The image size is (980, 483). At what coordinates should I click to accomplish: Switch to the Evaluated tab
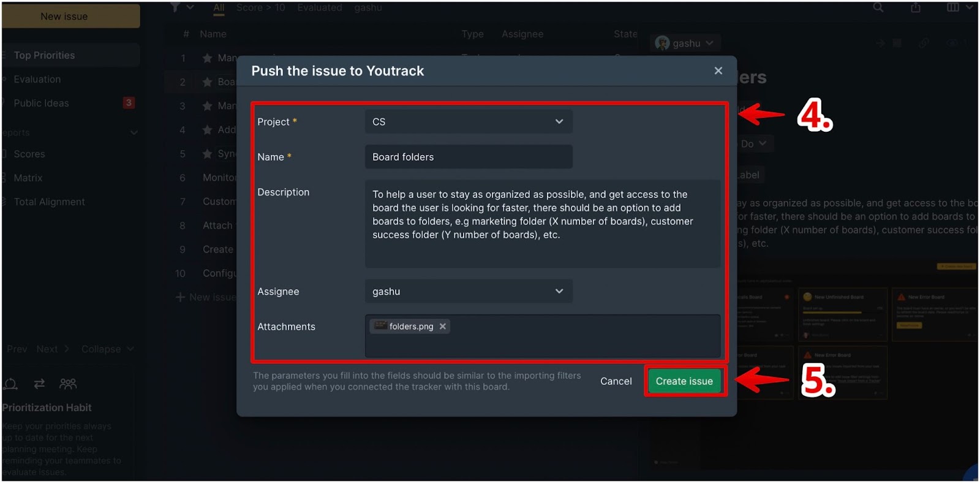320,7
